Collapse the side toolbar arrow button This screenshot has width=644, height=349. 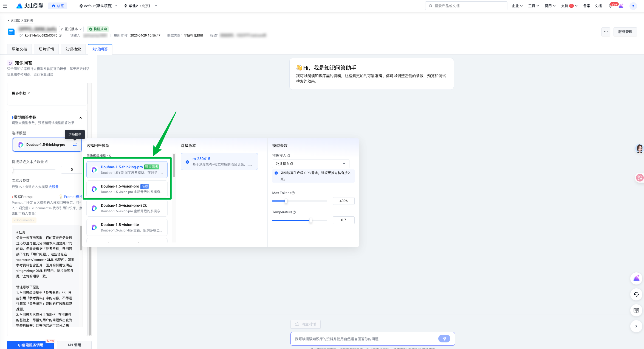(x=636, y=326)
